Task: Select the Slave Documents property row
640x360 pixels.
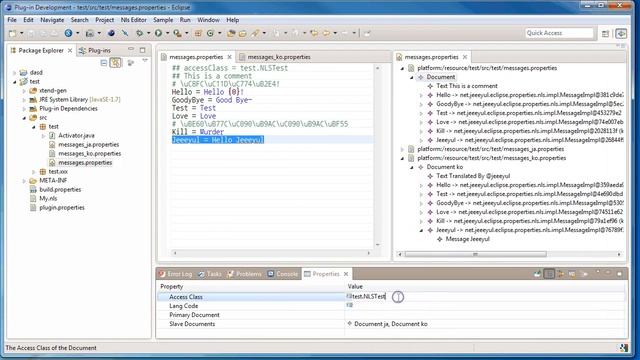Action: pyautogui.click(x=391, y=324)
